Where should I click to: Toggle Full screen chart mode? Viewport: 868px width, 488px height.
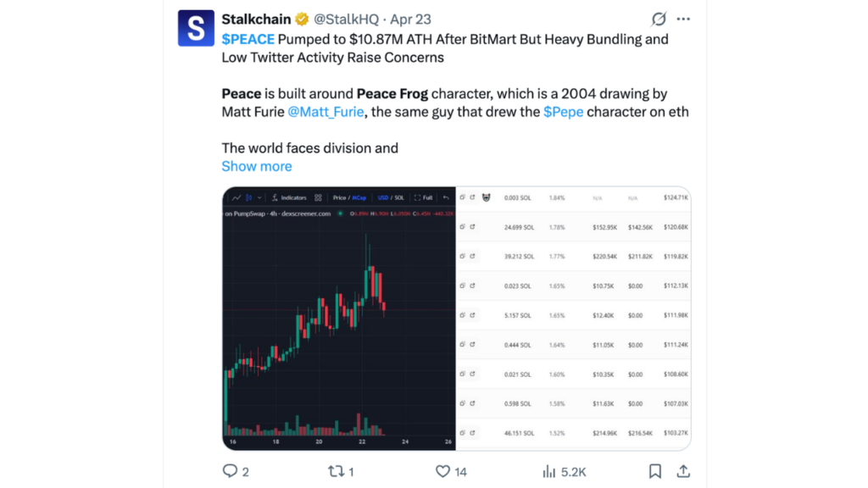click(x=424, y=197)
